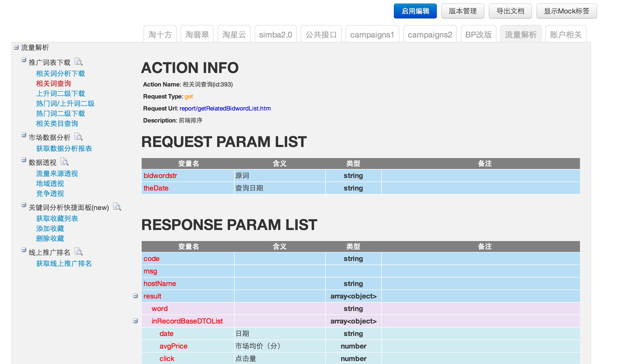This screenshot has height=364, width=619.
Task: Collapse the 推广词表下载 tree branch
Action: 24,59
